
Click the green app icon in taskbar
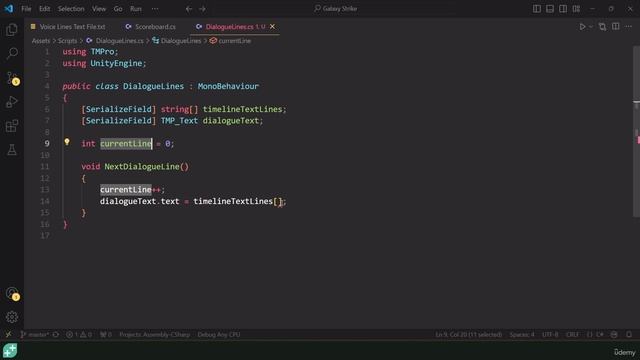point(10,350)
